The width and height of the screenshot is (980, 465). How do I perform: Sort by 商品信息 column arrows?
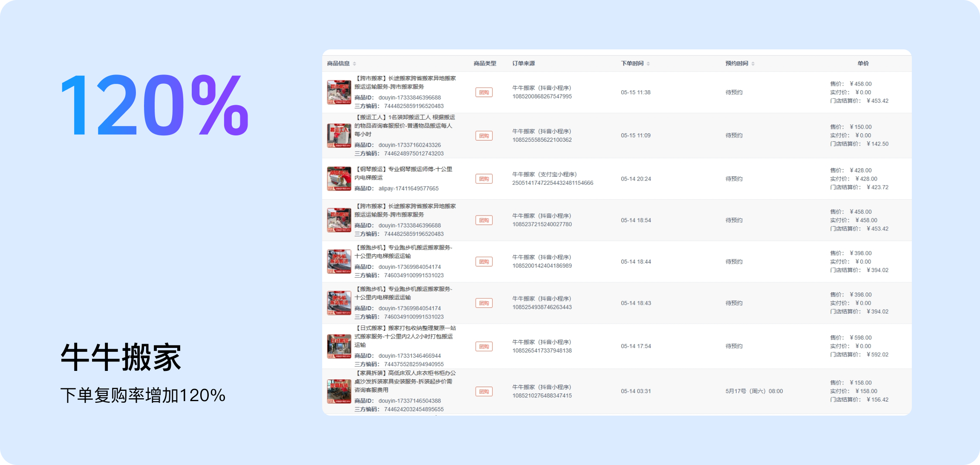355,63
